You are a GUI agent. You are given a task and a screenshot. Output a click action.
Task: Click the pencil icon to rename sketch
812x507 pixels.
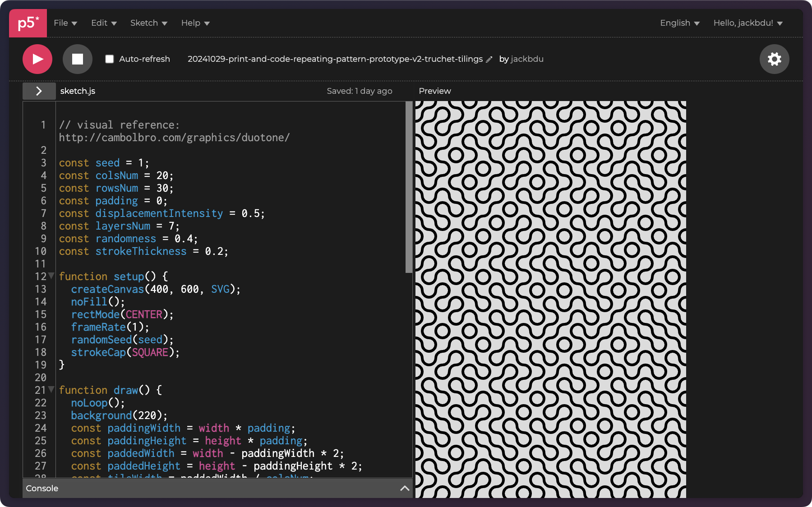pyautogui.click(x=489, y=60)
